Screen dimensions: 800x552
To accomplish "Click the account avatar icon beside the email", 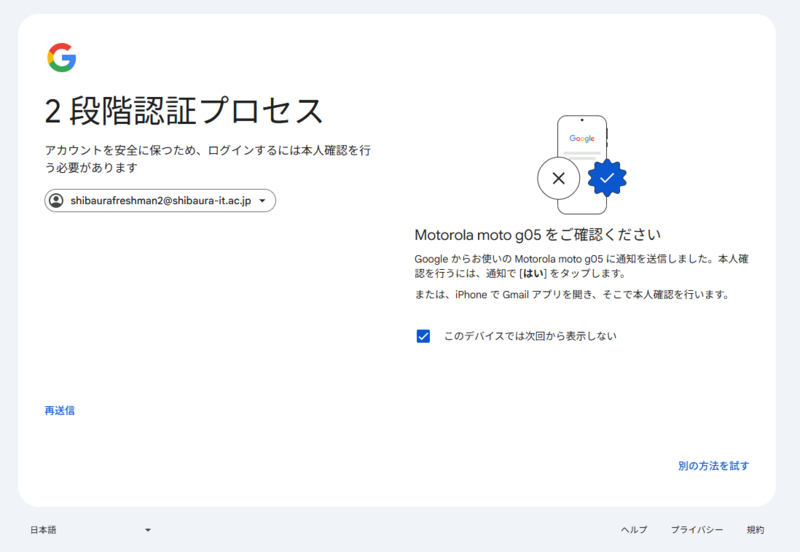I will tap(57, 201).
